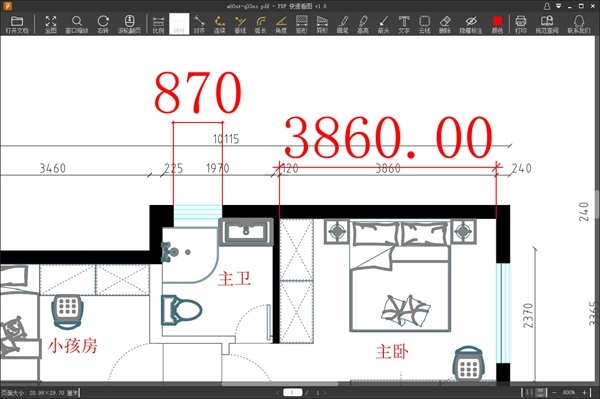Viewport: 600px width, 399px height.
Task: Zoom out with the minus button
Action: tap(554, 392)
